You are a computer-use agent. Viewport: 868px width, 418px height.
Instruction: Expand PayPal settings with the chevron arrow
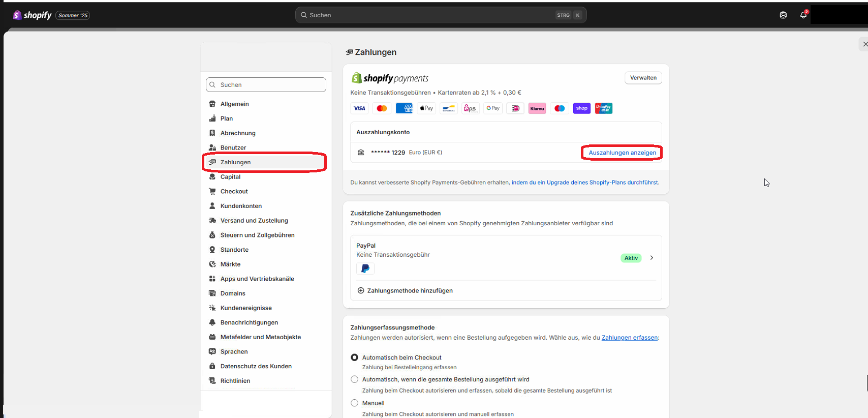pyautogui.click(x=652, y=258)
